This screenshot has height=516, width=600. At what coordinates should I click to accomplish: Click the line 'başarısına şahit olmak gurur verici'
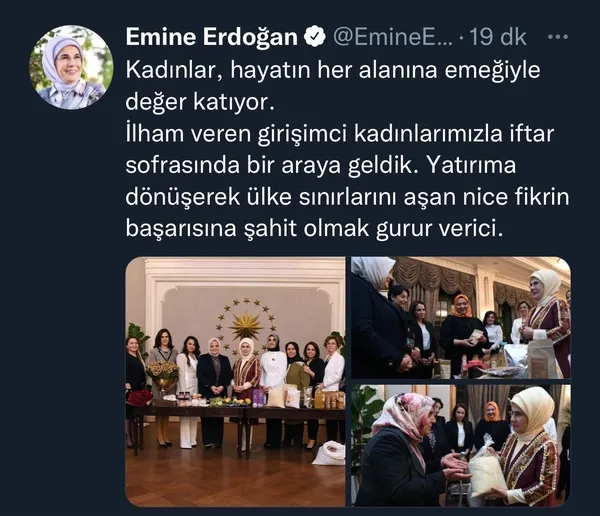click(x=314, y=229)
